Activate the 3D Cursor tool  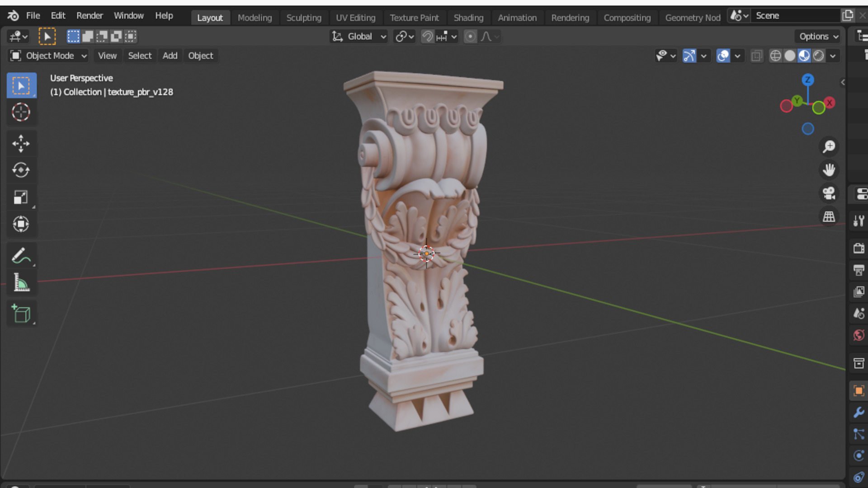click(x=21, y=112)
